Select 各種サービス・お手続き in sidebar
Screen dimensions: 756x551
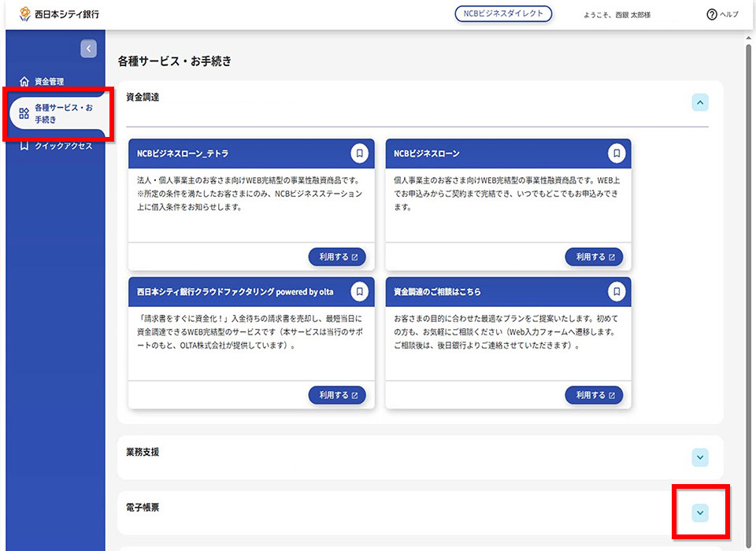tap(57, 113)
